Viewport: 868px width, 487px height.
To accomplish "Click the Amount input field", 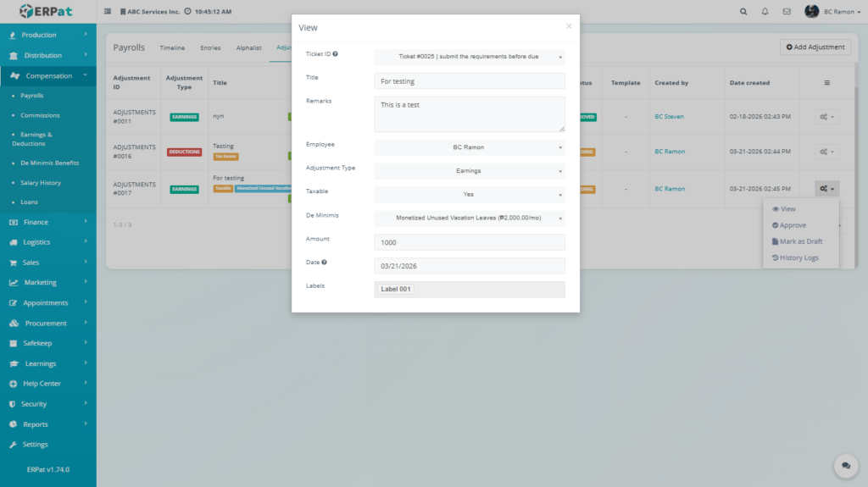I will 469,242.
